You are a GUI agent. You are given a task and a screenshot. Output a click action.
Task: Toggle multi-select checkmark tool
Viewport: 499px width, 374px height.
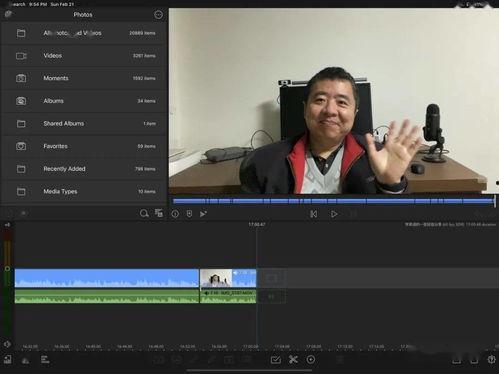click(276, 359)
